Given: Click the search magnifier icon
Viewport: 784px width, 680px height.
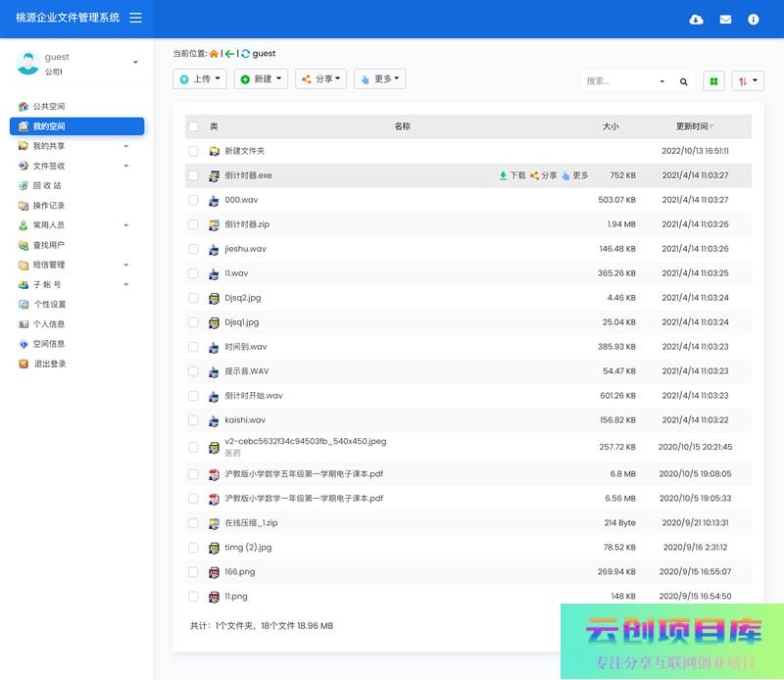Looking at the screenshot, I should (x=684, y=81).
